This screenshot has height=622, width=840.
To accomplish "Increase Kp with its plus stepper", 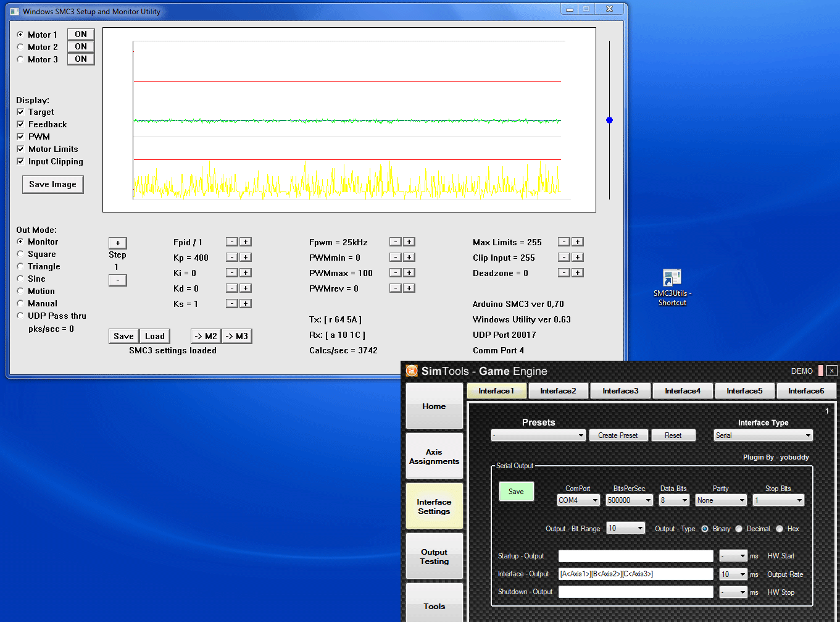I will tap(246, 258).
